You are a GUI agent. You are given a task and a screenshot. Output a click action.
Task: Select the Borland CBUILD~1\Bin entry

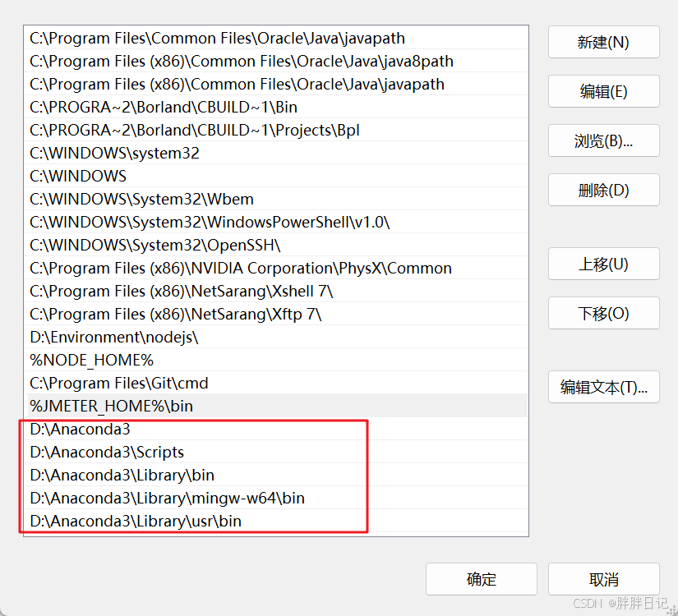point(276,107)
